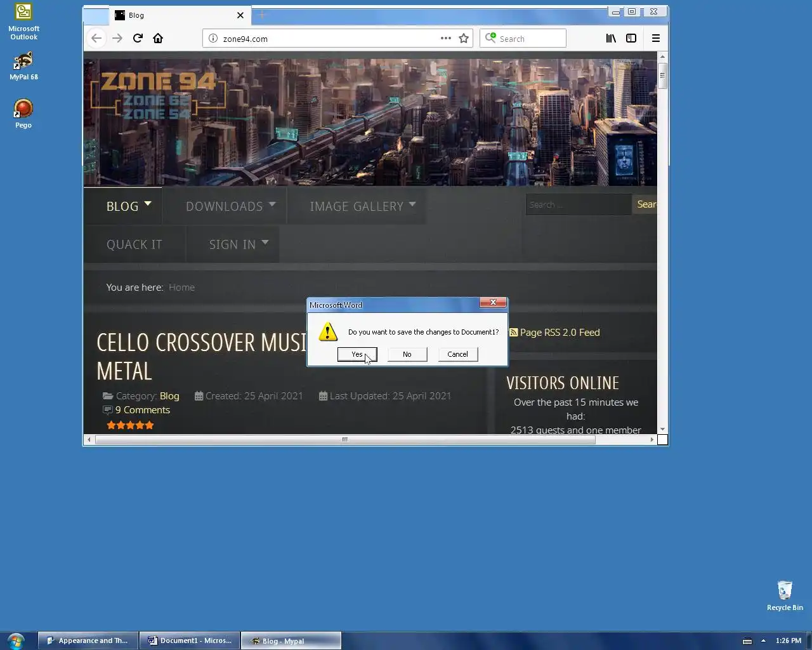The width and height of the screenshot is (812, 650).
Task: Open the Windows Start menu
Action: click(x=16, y=640)
